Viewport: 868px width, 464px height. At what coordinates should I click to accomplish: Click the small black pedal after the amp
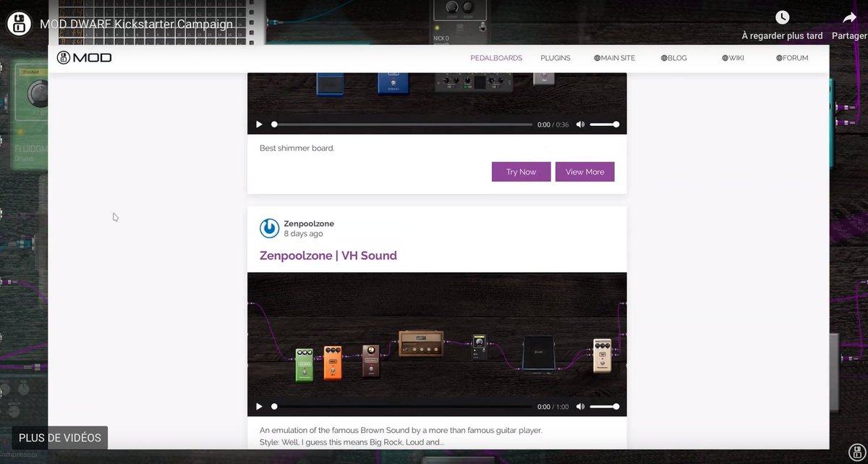pos(479,347)
